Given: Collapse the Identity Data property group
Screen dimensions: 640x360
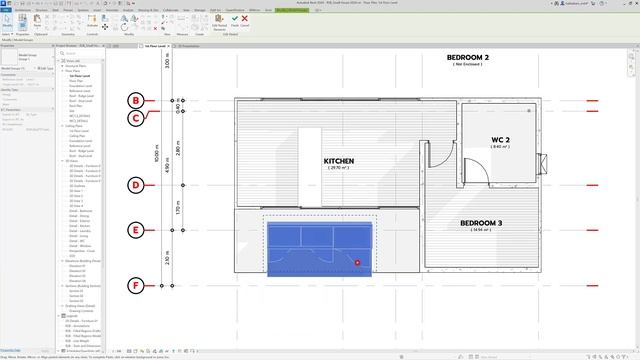Looking at the screenshot, I should pos(53,89).
